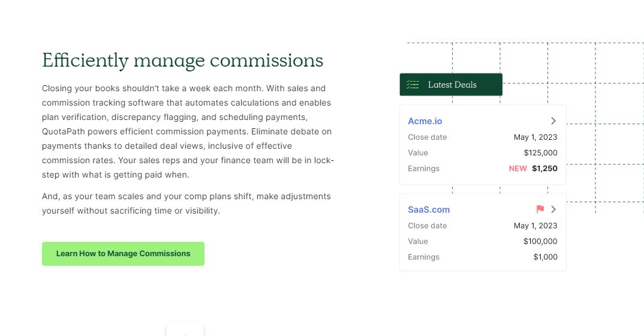Click the Efficiently manage commissions heading
This screenshot has width=644, height=336.
[182, 61]
